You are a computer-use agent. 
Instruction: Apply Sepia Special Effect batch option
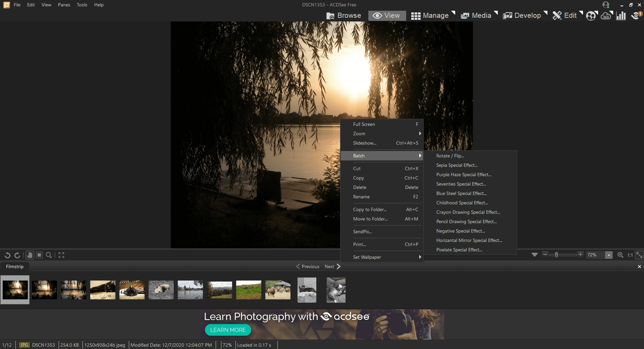pyautogui.click(x=470, y=165)
